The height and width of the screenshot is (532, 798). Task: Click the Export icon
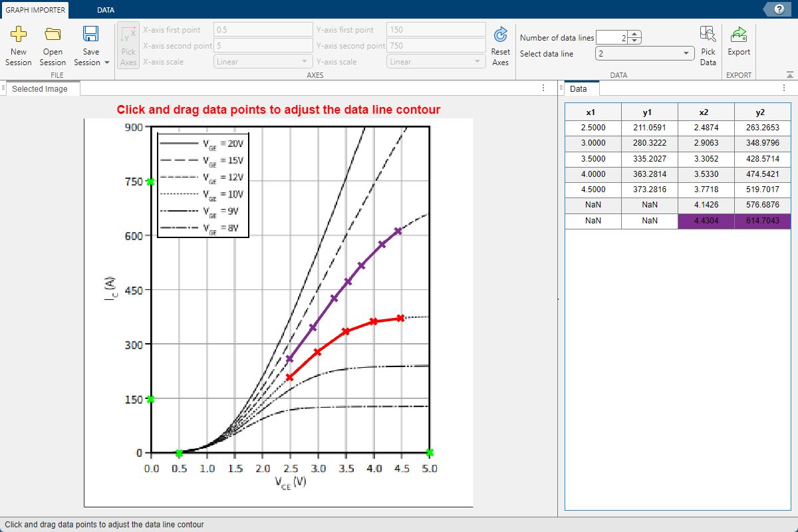tap(738, 35)
